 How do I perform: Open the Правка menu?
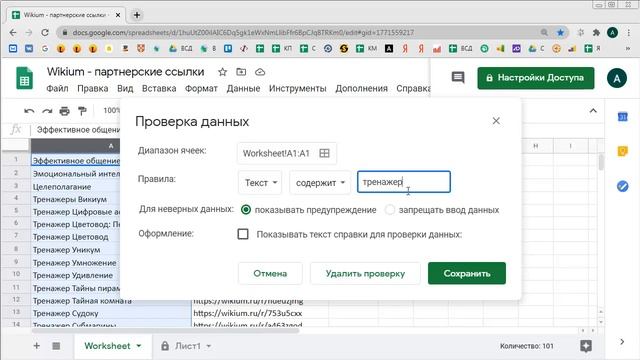(93, 88)
